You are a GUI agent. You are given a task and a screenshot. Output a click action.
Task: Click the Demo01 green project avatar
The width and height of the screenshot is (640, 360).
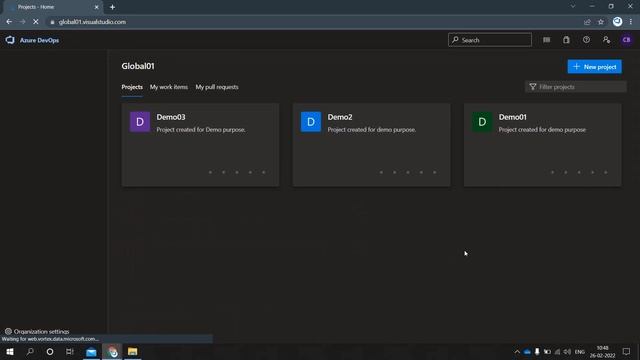pos(482,122)
